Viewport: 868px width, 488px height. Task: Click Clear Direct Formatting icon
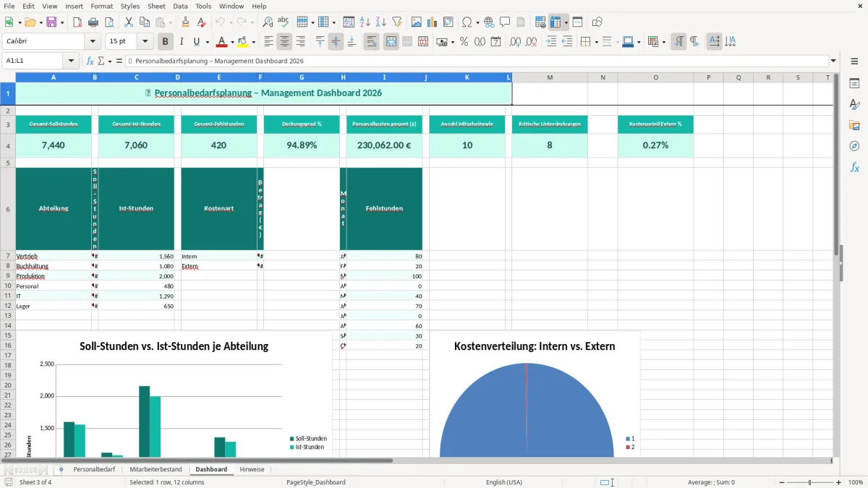[202, 22]
